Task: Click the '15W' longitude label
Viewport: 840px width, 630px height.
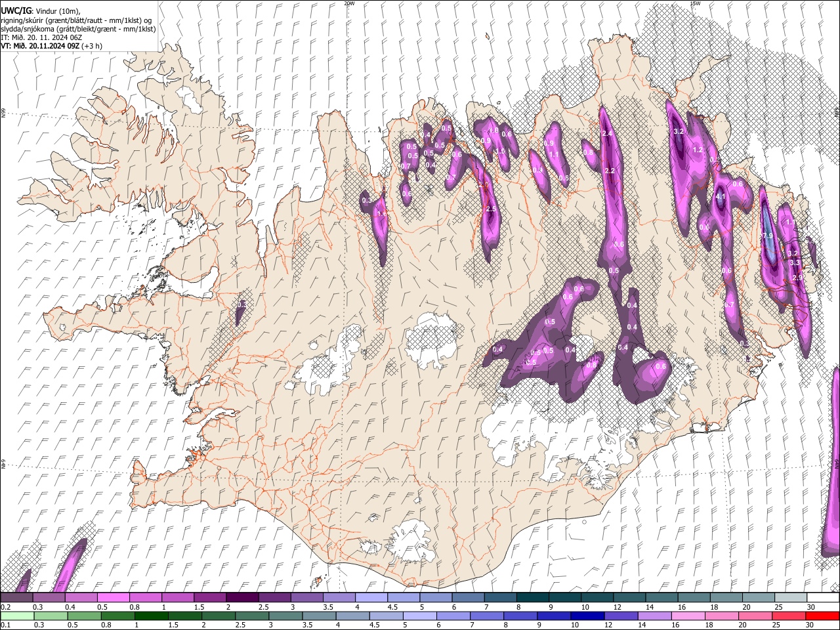Action: pyautogui.click(x=695, y=3)
